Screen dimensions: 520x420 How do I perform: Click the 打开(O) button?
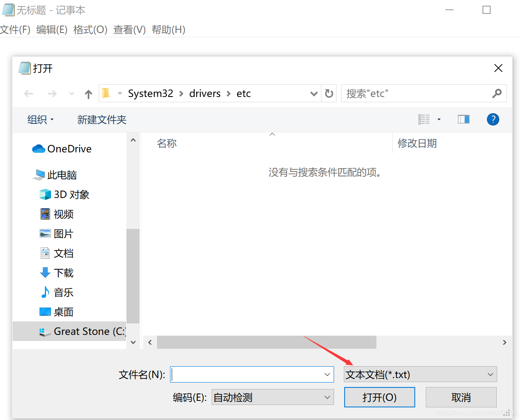click(x=380, y=397)
